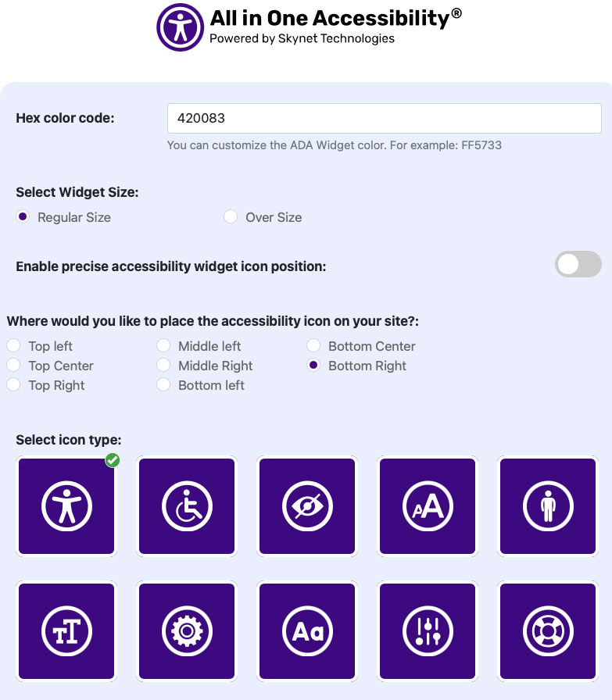Select the Over Size widget option
Image resolution: width=612 pixels, height=700 pixels.
coord(231,216)
